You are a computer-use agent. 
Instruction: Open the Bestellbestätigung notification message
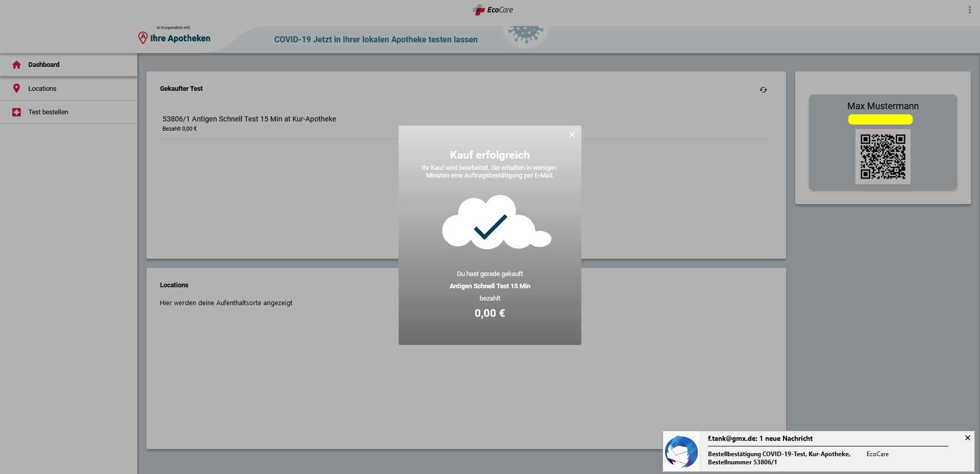coord(778,458)
